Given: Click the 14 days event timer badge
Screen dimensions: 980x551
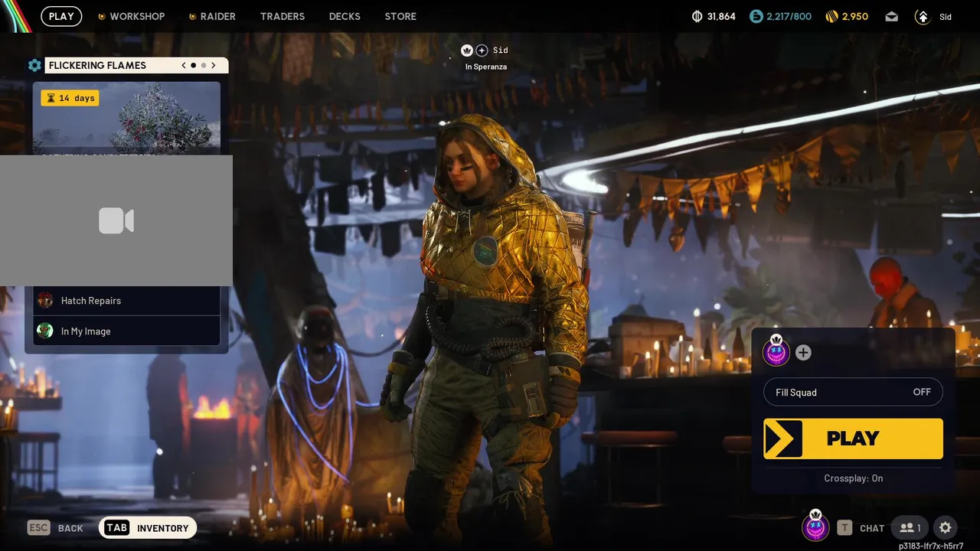Looking at the screenshot, I should (x=70, y=98).
